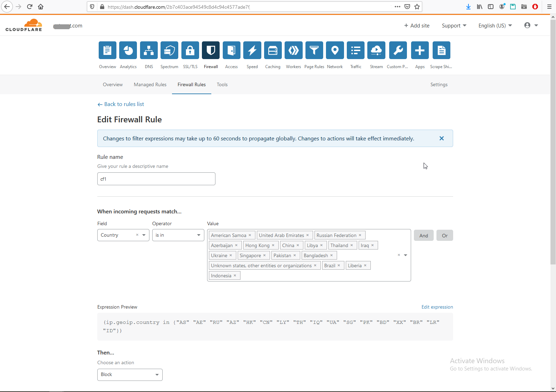
Task: Open the Operator dropdown showing is in
Action: click(178, 235)
